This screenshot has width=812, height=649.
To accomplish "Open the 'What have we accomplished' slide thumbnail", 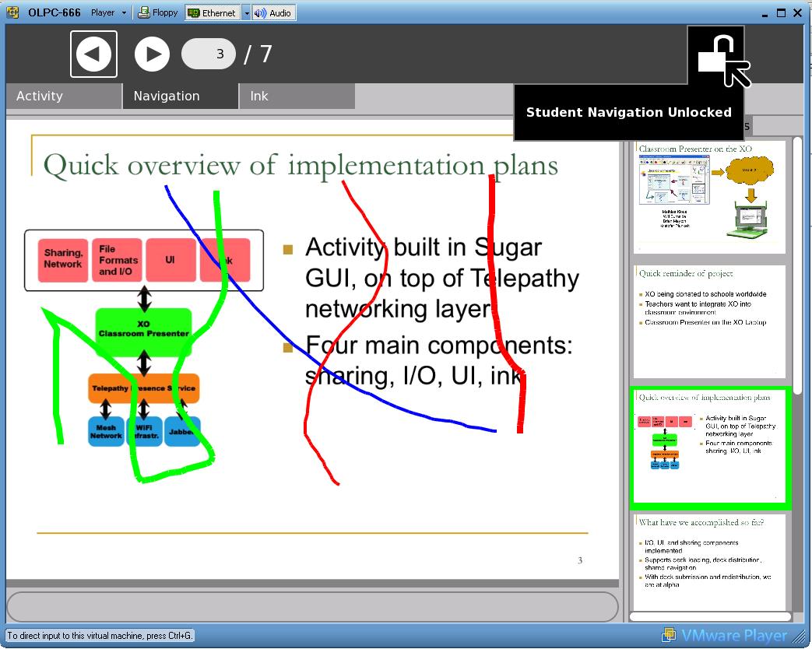I will tap(709, 562).
